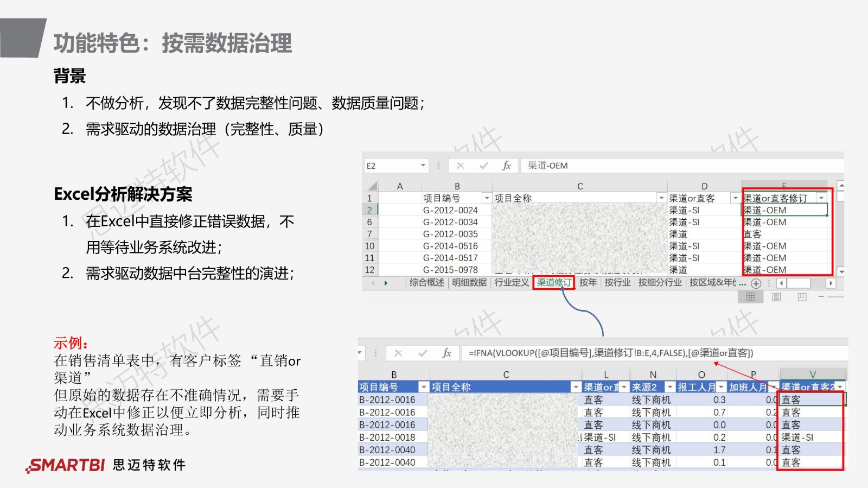Open the 渠道修订 sheet tab

point(553,283)
